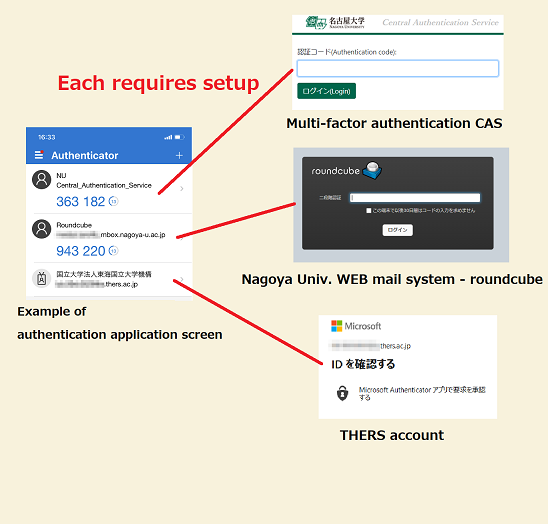
Task: Select the THERS badge account icon
Action: (42, 279)
